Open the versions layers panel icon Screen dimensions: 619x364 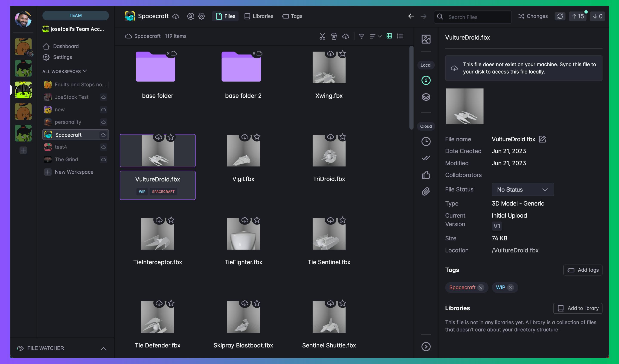(426, 97)
